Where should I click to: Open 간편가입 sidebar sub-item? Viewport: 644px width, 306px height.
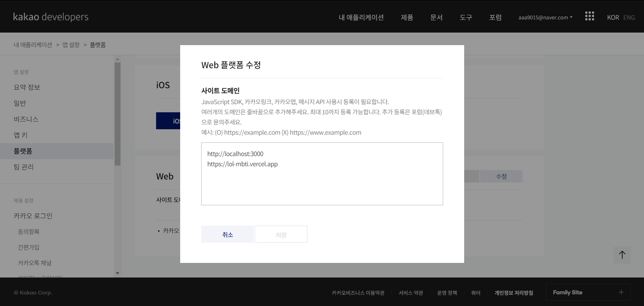click(29, 247)
